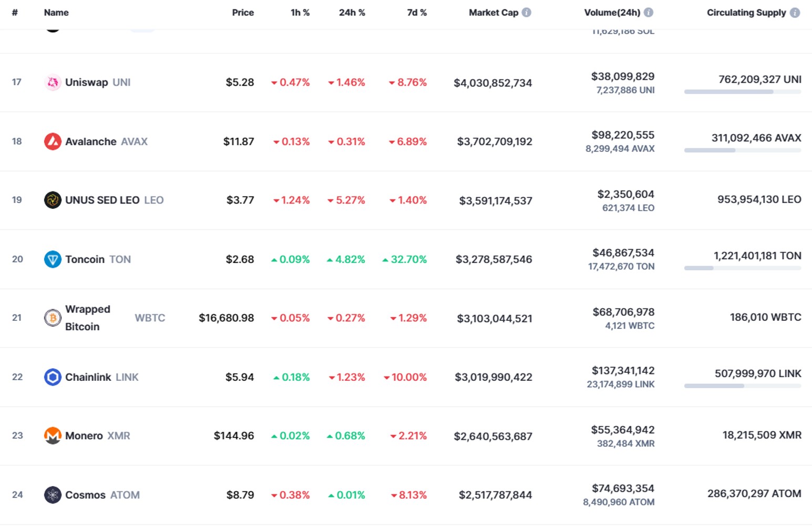The image size is (812, 526).
Task: Click Toncoin 7d change 32.70%
Action: click(405, 259)
